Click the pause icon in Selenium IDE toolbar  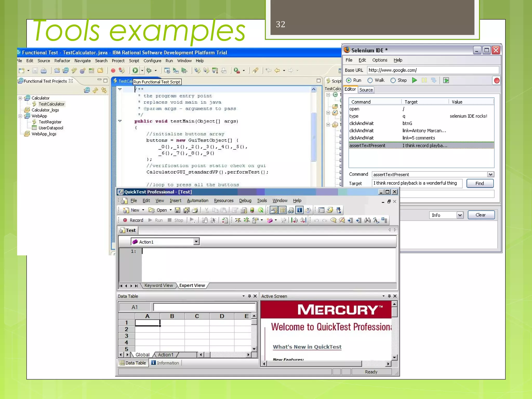(424, 80)
